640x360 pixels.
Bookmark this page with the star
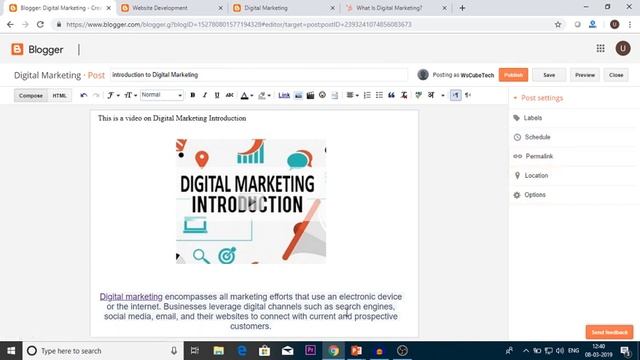pyautogui.click(x=558, y=24)
